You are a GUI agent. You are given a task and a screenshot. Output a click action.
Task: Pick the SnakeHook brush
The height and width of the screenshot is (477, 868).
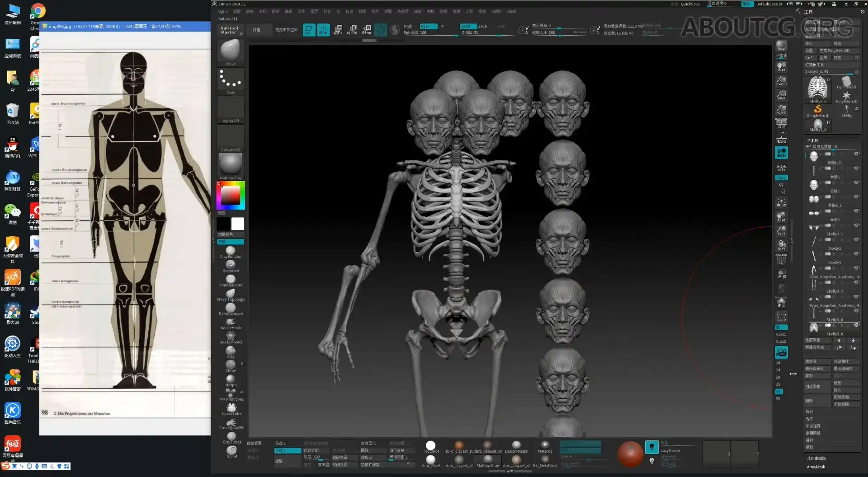click(231, 322)
